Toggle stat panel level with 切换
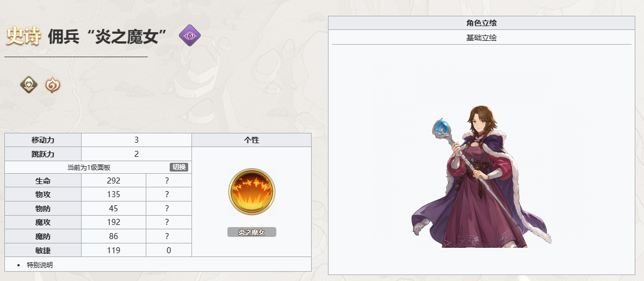Screen dimensions: 644x281 178,167
